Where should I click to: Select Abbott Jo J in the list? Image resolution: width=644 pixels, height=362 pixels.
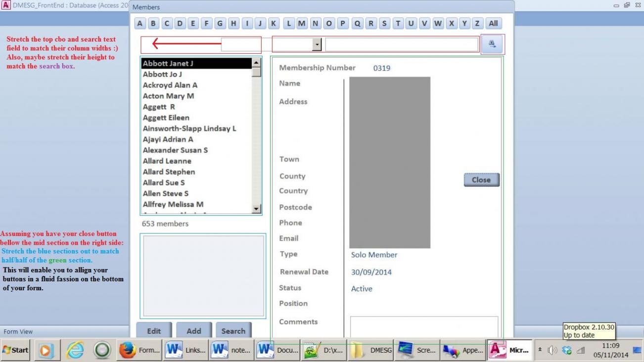pyautogui.click(x=196, y=74)
